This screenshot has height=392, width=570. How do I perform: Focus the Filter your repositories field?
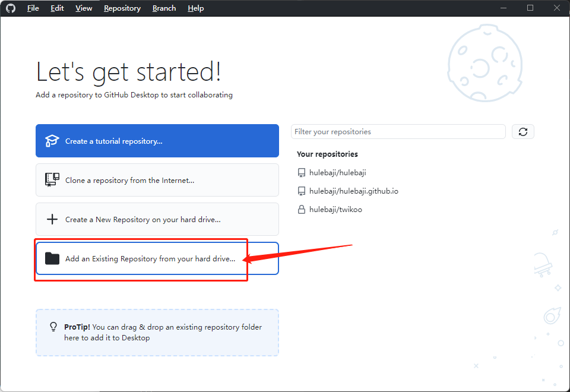coord(398,132)
